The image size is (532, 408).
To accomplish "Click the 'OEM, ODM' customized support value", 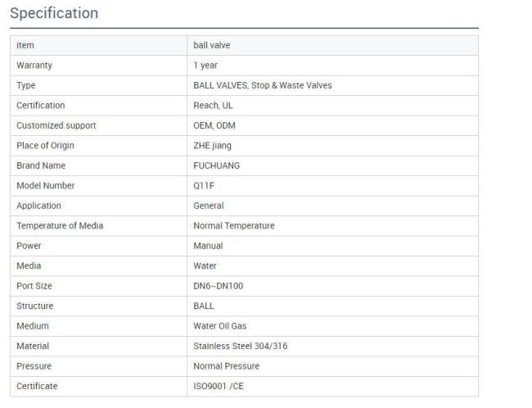I will (x=212, y=125).
